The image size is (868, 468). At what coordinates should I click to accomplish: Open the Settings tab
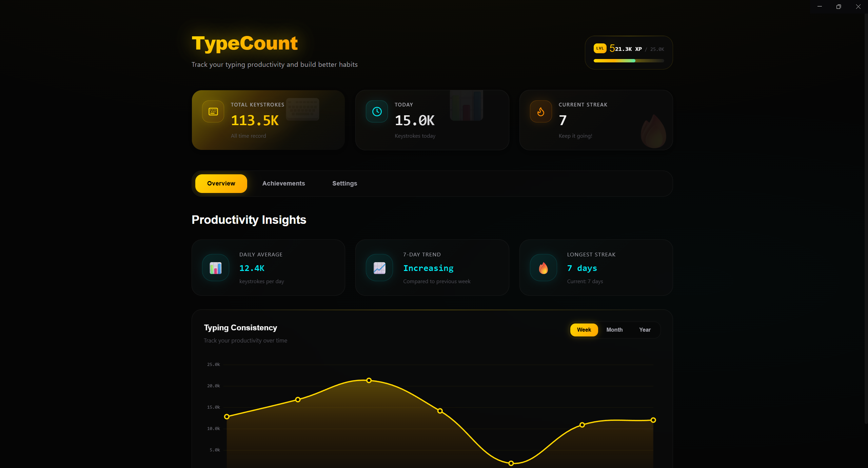(x=344, y=183)
